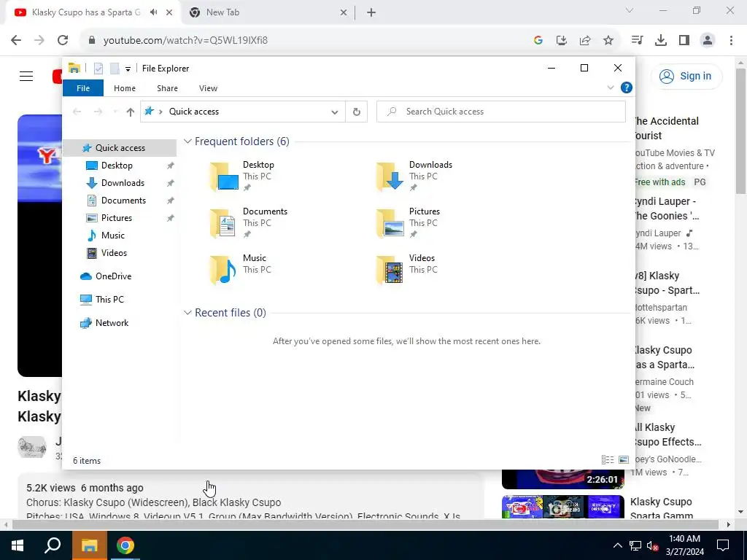Open Customize Quick Access Toolbar dropdown
Screen dimensions: 747x560
click(128, 69)
